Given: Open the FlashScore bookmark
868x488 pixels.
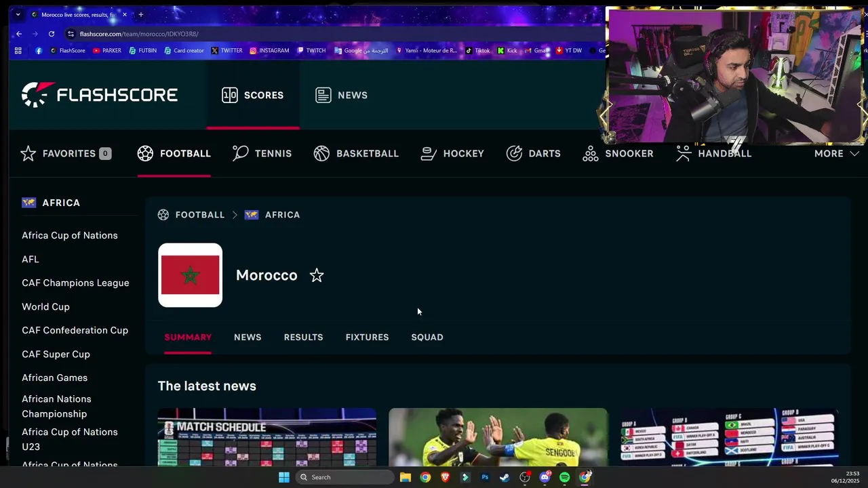Looking at the screenshot, I should click(67, 50).
